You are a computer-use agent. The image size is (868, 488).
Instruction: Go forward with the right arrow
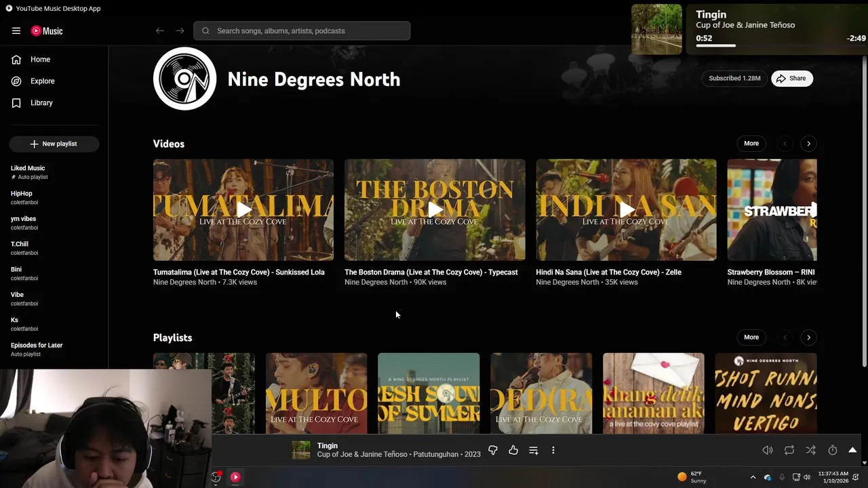click(180, 30)
